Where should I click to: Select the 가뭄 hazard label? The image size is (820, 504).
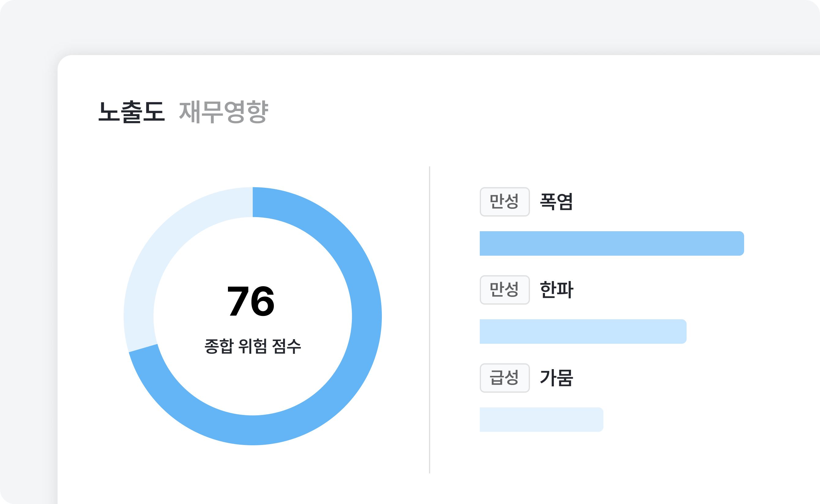pyautogui.click(x=556, y=378)
